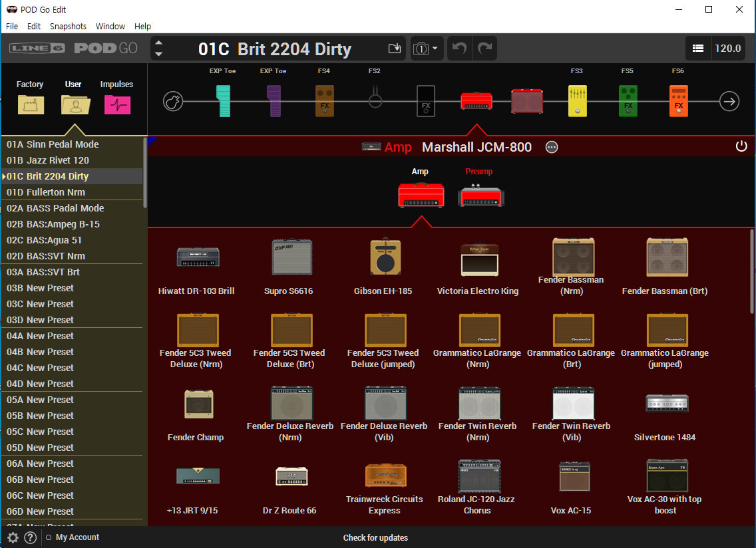Open the Edit menu
The image size is (756, 548).
34,26
